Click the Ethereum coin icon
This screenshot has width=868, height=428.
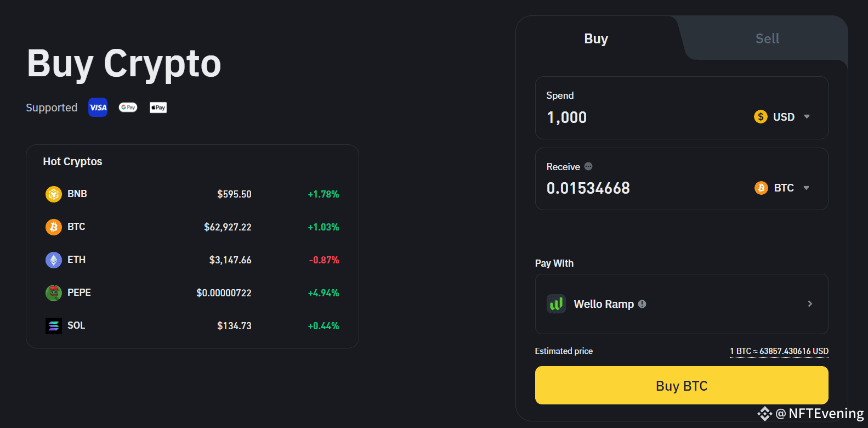pyautogui.click(x=53, y=260)
